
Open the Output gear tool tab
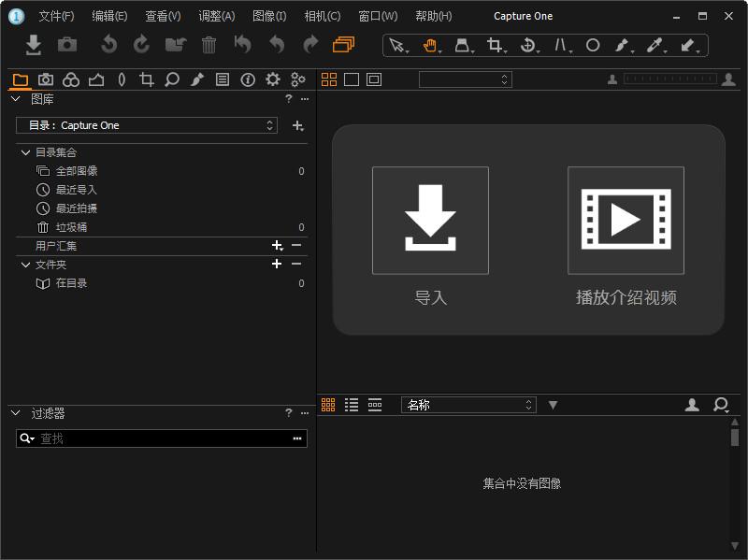[x=272, y=79]
